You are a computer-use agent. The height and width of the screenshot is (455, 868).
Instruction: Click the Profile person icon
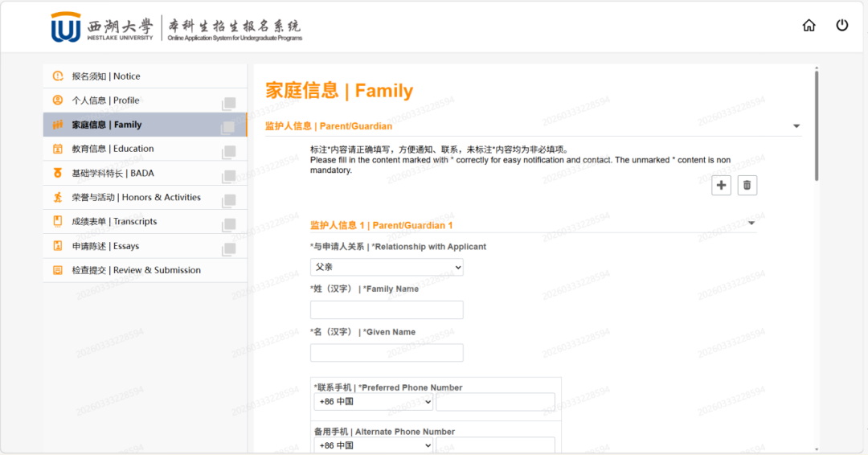pos(58,100)
